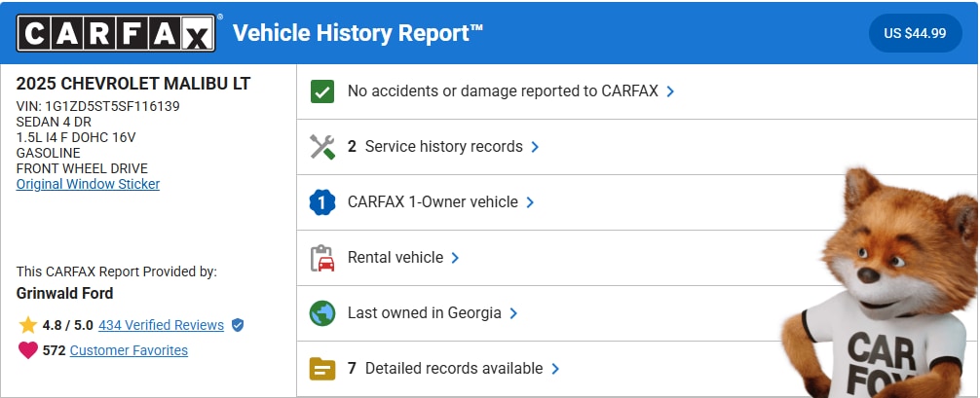Open CARFAX 1-Owner vehicle section

pyautogui.click(x=433, y=202)
